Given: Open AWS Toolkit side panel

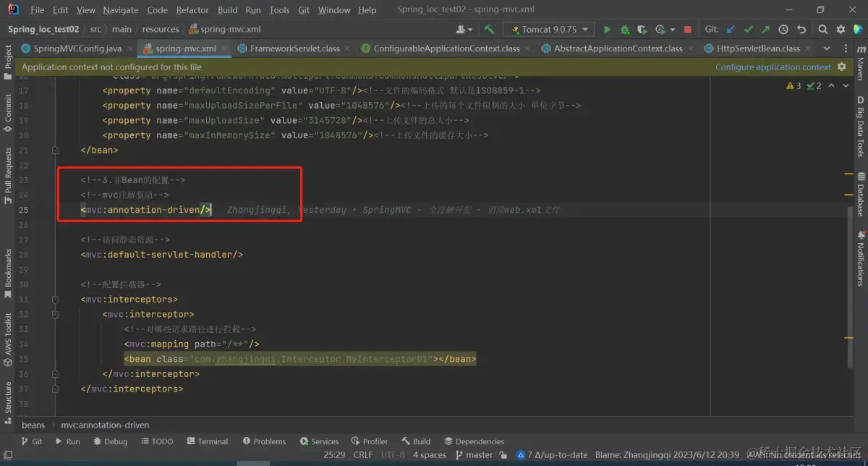Looking at the screenshot, I should [8, 340].
